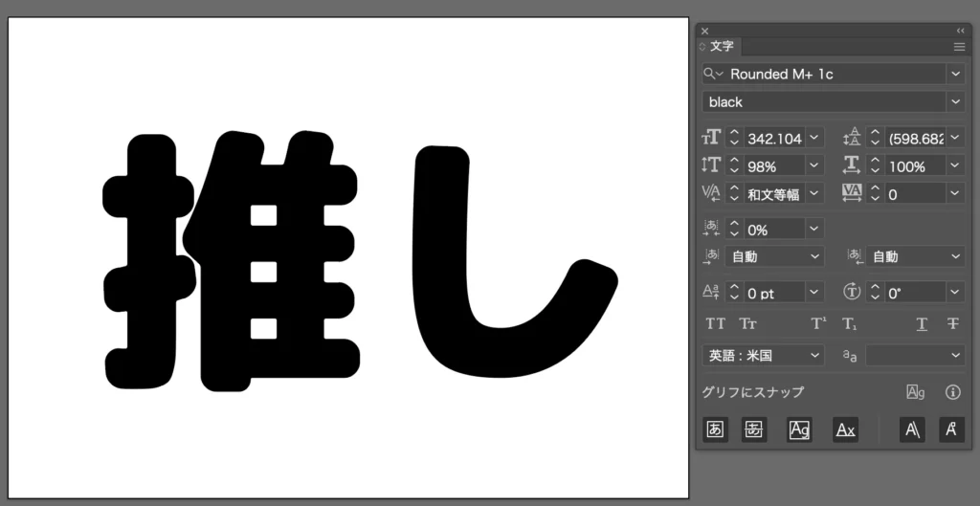This screenshot has width=980, height=506.
Task: Click the tracking 0 stepper arrows
Action: click(875, 193)
